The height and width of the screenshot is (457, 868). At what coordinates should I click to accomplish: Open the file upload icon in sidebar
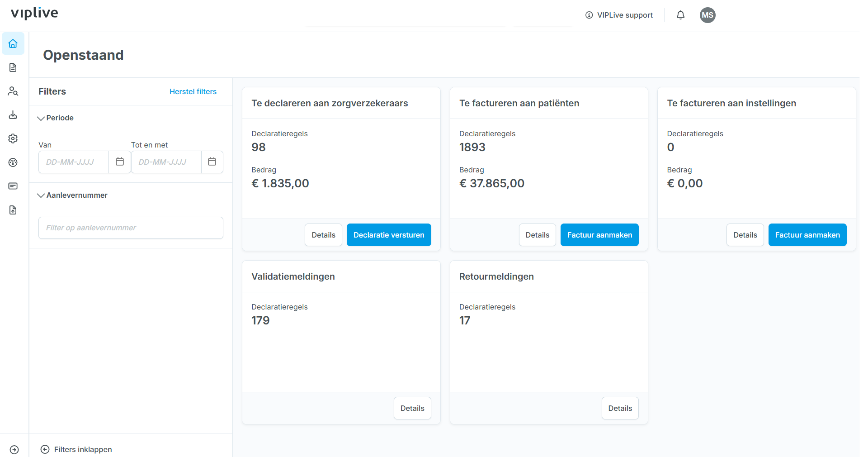click(x=13, y=210)
